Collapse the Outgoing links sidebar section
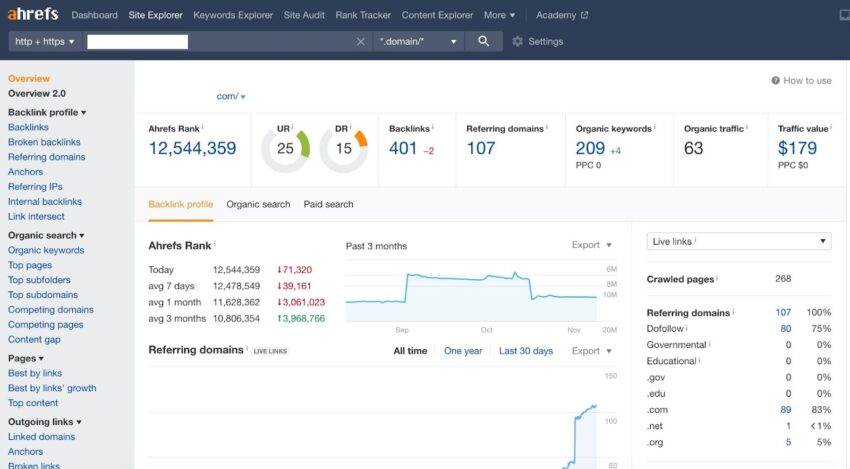The width and height of the screenshot is (850, 469). point(45,422)
